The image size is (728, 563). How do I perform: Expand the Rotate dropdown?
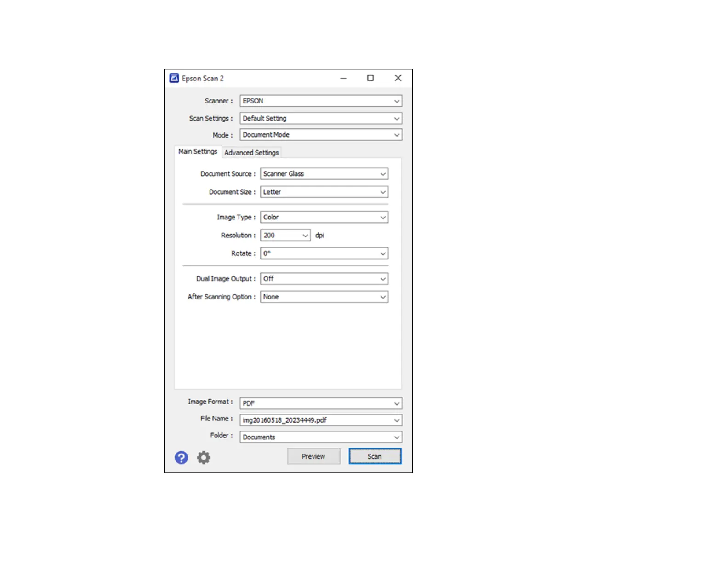point(324,253)
